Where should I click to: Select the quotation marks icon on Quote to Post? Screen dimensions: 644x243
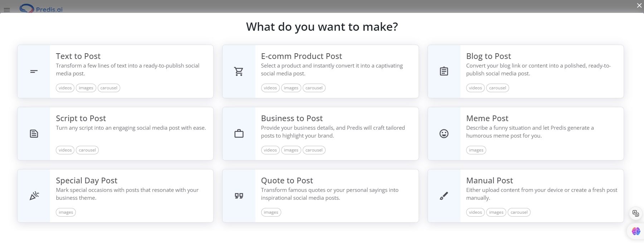pos(239,195)
